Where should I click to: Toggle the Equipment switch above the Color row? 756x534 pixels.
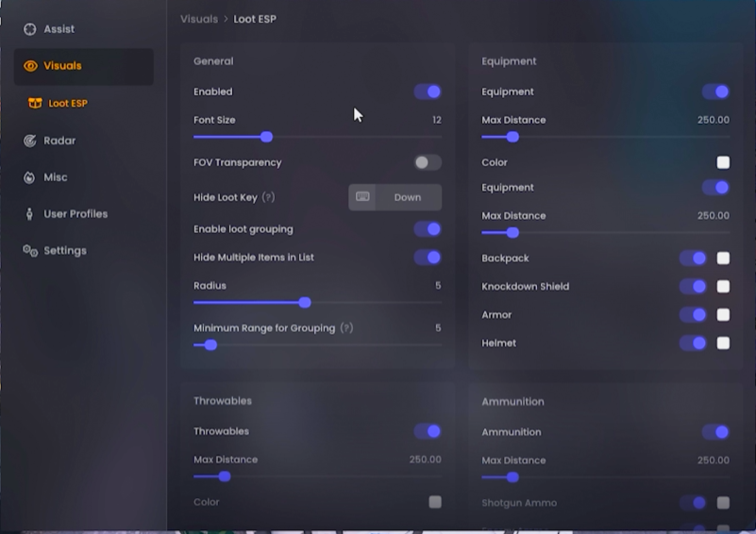[715, 92]
